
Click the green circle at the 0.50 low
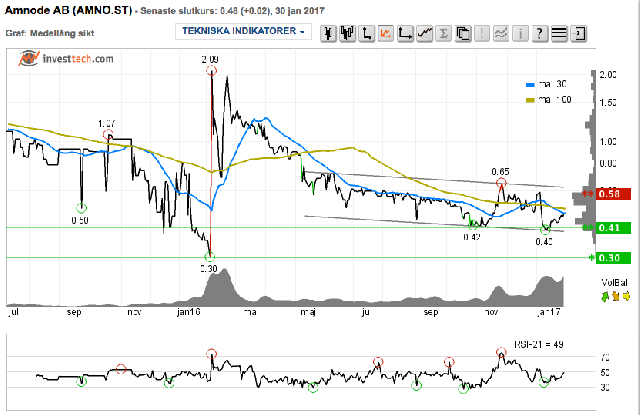tap(82, 208)
